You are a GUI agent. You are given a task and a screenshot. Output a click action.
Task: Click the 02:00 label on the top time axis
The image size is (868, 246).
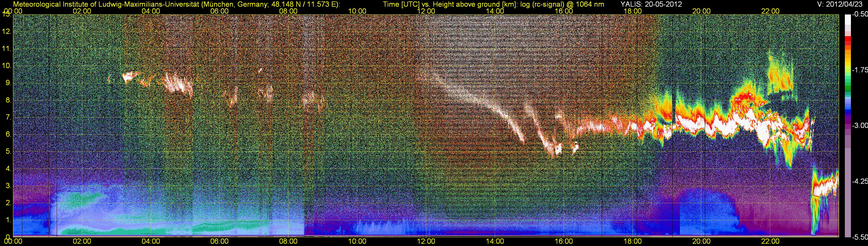(82, 11)
